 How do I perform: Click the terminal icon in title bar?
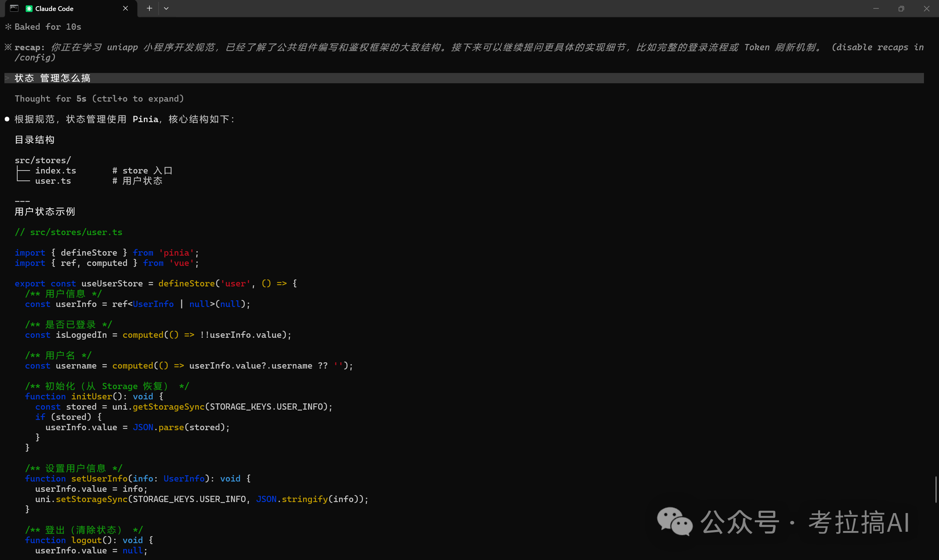[14, 8]
